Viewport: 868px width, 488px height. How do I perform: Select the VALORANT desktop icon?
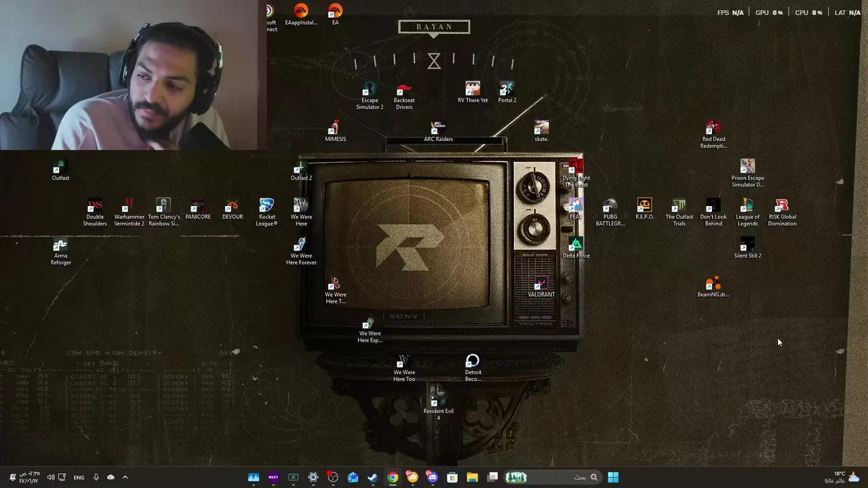click(541, 287)
